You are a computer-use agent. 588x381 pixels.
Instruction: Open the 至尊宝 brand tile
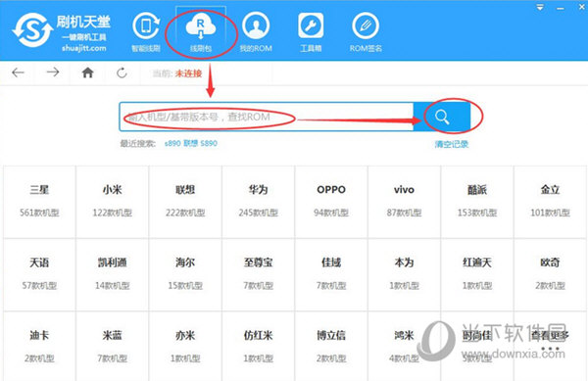tap(259, 274)
